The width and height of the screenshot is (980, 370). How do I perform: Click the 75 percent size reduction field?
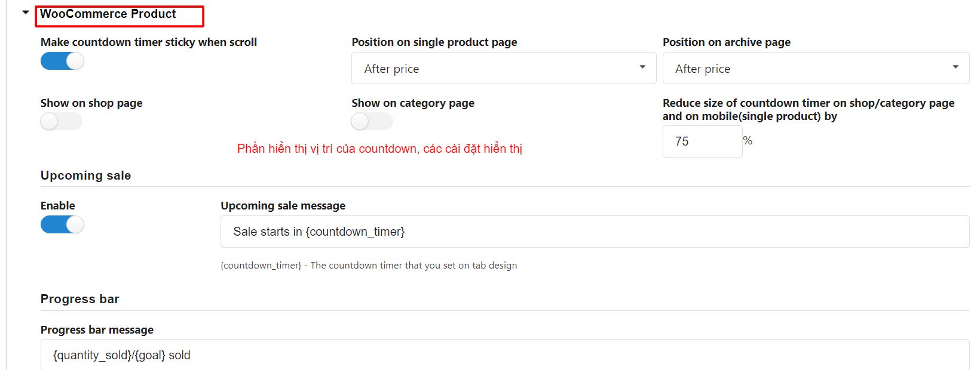click(702, 141)
